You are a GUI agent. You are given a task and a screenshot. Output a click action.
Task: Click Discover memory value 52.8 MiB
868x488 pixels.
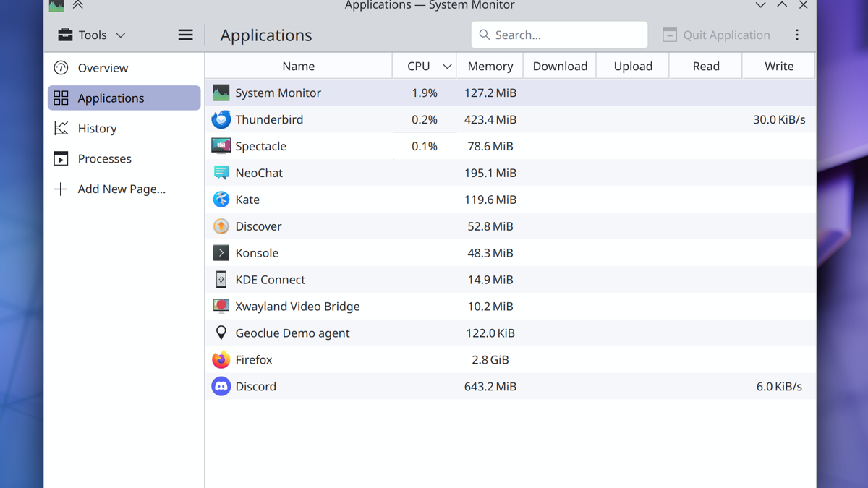[490, 226]
